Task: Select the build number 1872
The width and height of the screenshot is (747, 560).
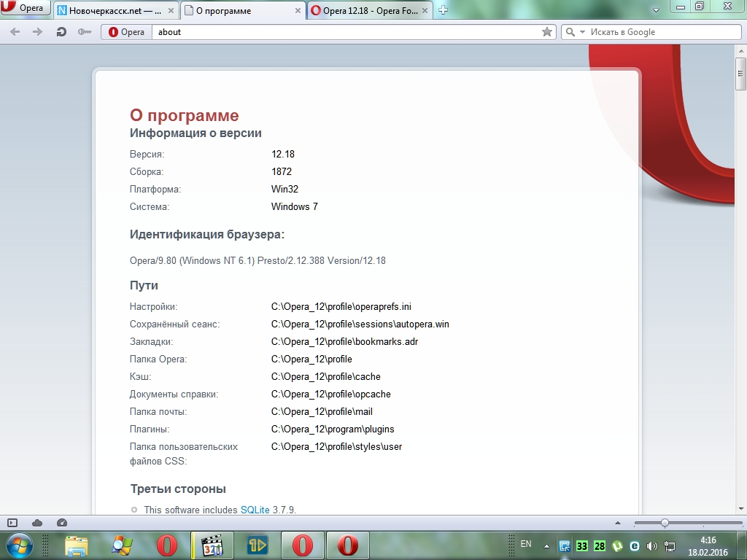Action: (282, 171)
